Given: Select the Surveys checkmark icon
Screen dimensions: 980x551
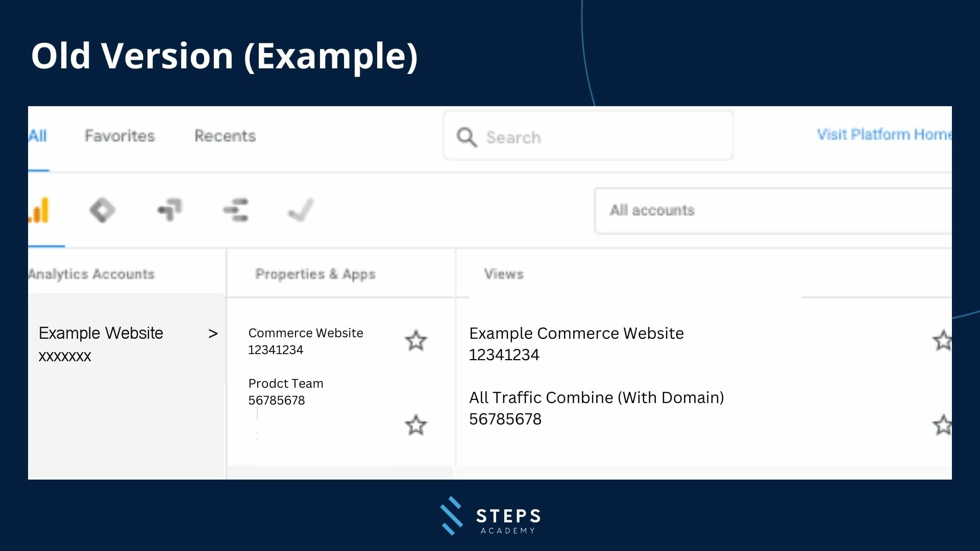Looking at the screenshot, I should point(301,210).
